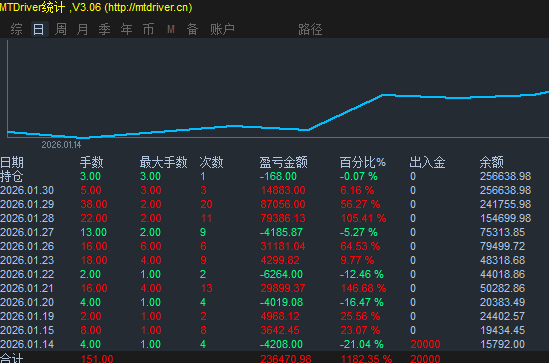Click profit value 87056.00
This screenshot has width=549, height=363.
283,204
